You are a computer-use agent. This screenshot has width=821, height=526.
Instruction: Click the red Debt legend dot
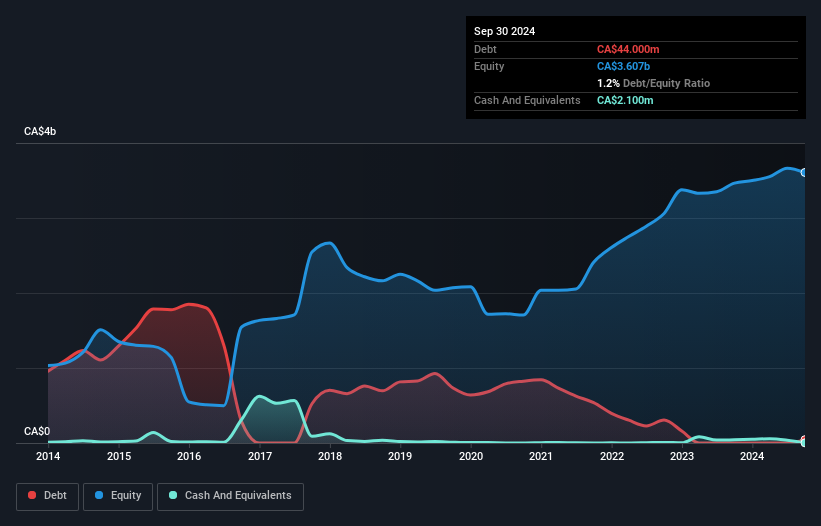point(32,495)
